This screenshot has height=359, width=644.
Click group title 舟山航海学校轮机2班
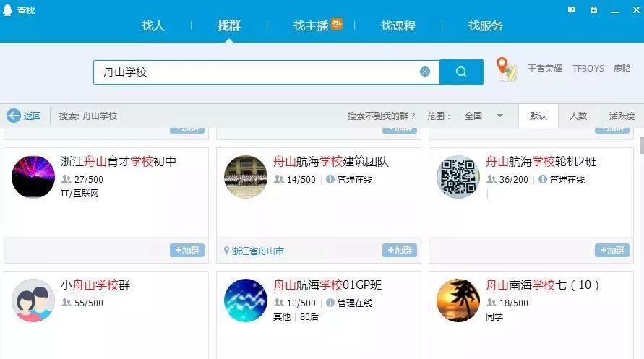pos(541,162)
